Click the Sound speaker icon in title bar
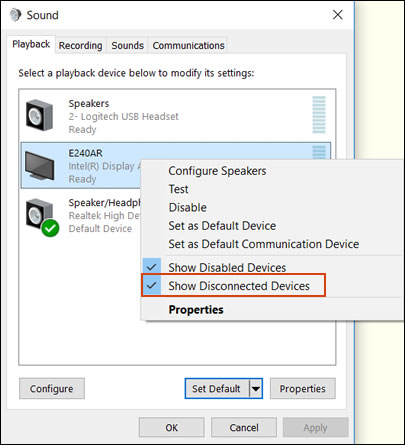 pos(15,15)
